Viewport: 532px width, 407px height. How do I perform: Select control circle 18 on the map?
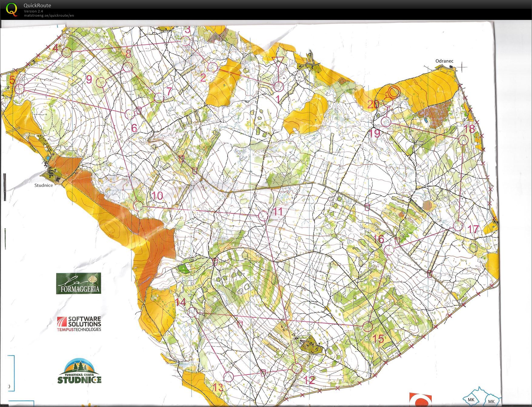pyautogui.click(x=463, y=140)
